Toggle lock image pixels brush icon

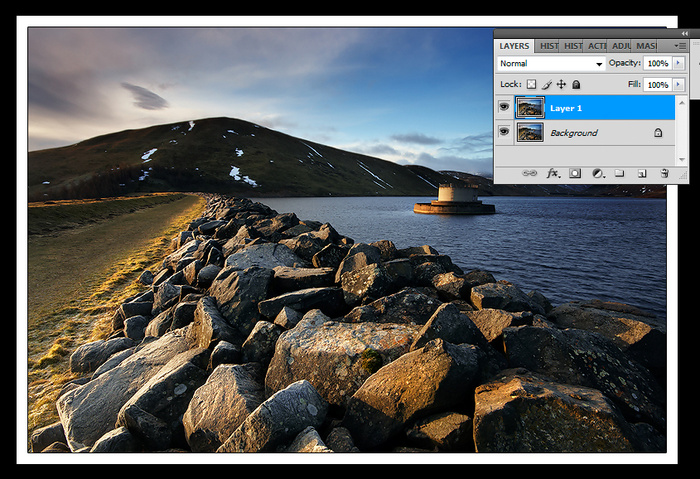pos(547,85)
